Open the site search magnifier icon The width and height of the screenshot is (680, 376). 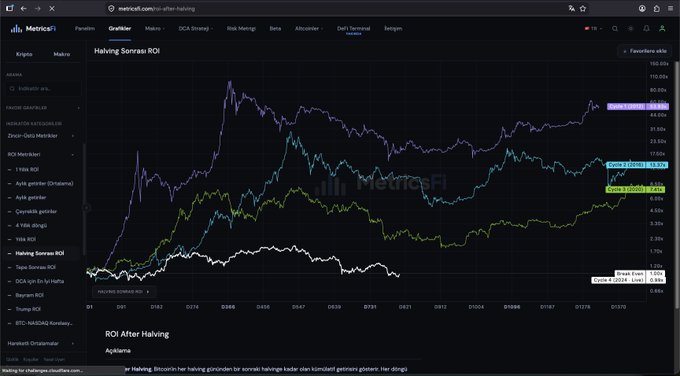click(615, 29)
